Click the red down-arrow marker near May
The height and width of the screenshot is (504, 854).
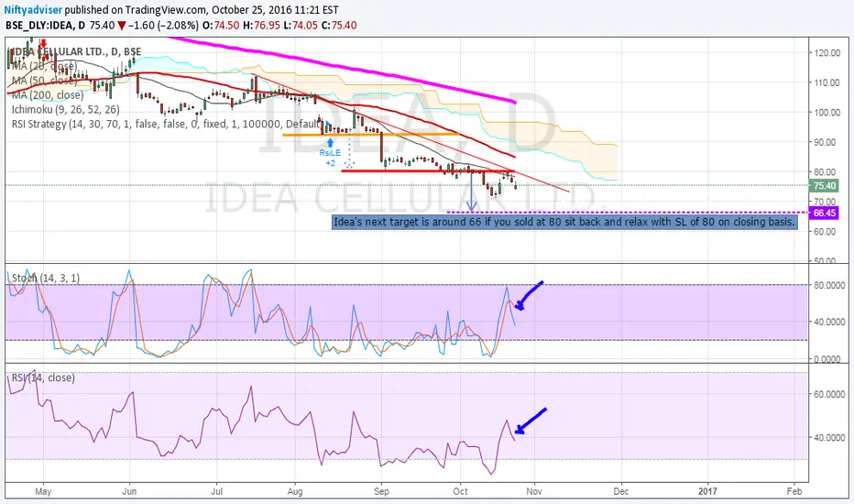[x=44, y=44]
